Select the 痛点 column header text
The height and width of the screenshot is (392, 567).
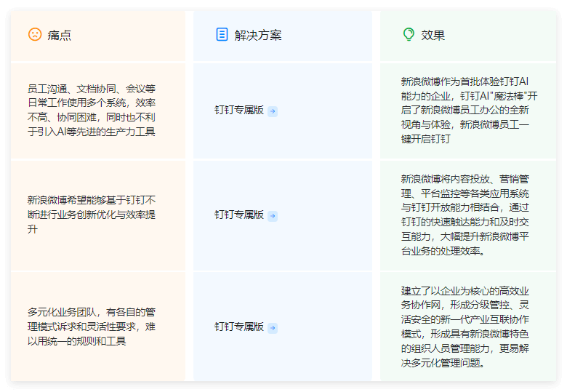(x=60, y=35)
